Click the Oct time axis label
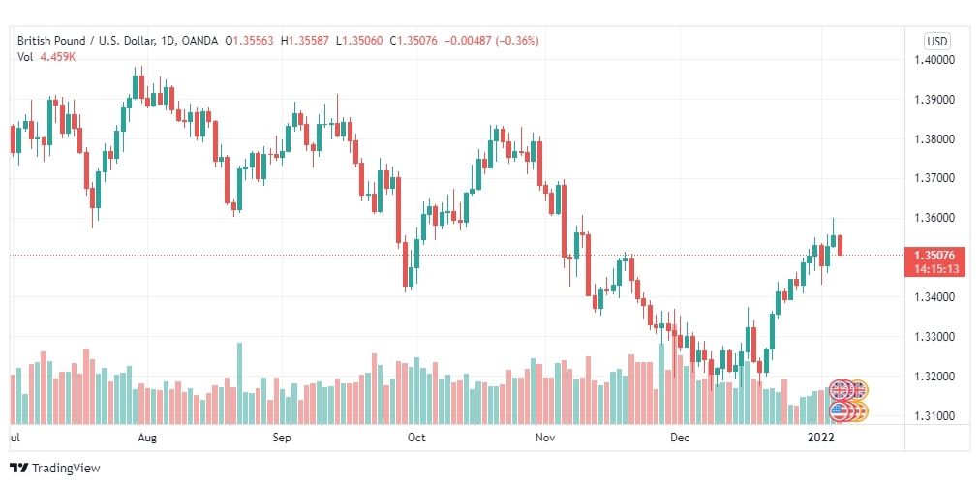The height and width of the screenshot is (485, 980). (416, 438)
